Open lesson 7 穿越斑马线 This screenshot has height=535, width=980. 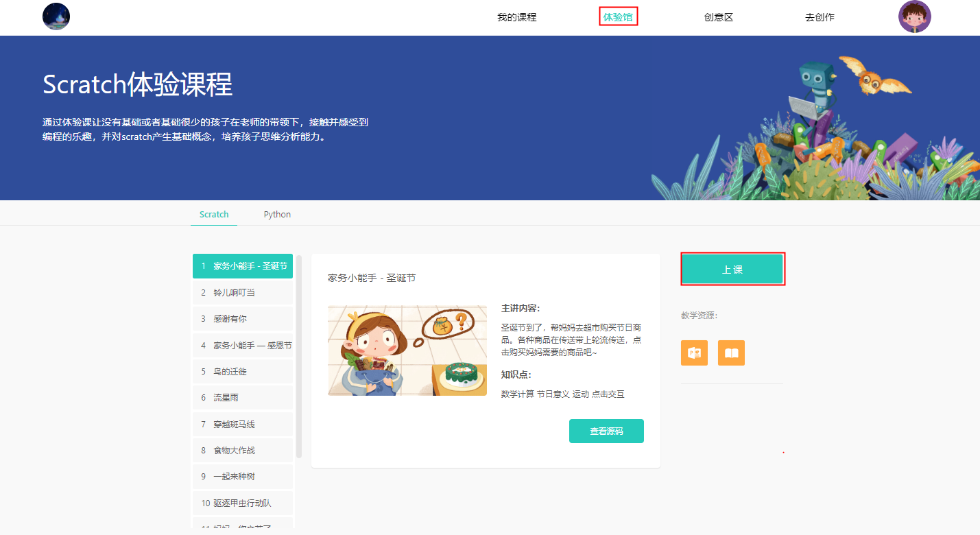[x=243, y=424]
